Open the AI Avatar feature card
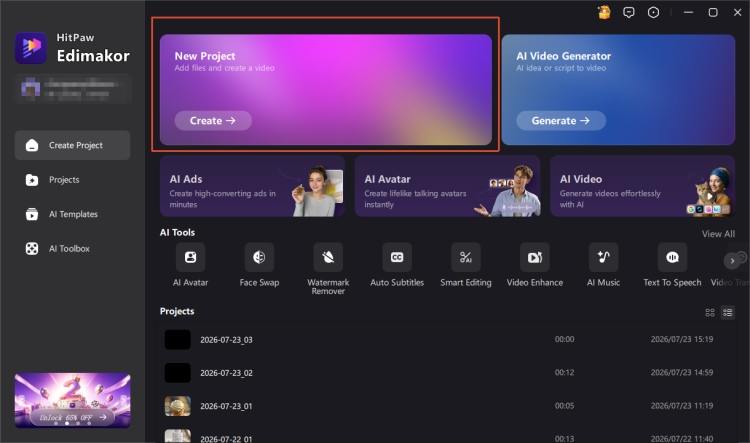Image resolution: width=750 pixels, height=443 pixels. coord(448,186)
